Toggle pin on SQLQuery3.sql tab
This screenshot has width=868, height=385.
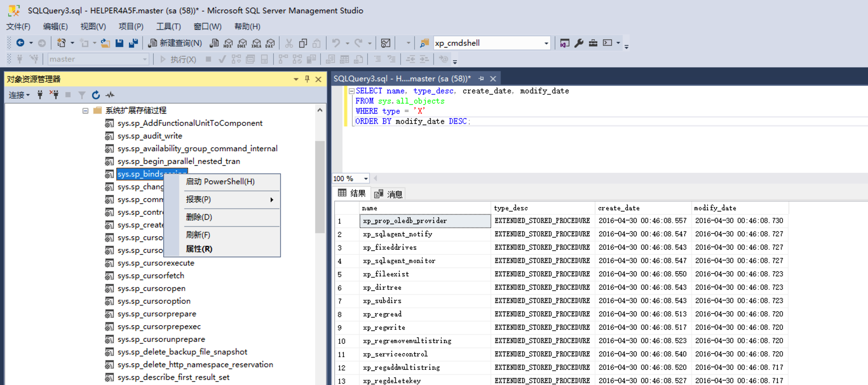pyautogui.click(x=481, y=78)
